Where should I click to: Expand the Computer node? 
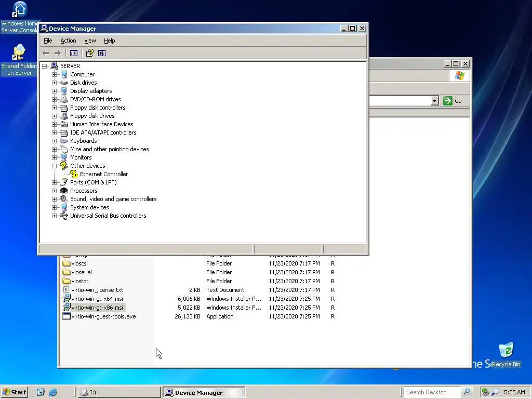click(54, 74)
